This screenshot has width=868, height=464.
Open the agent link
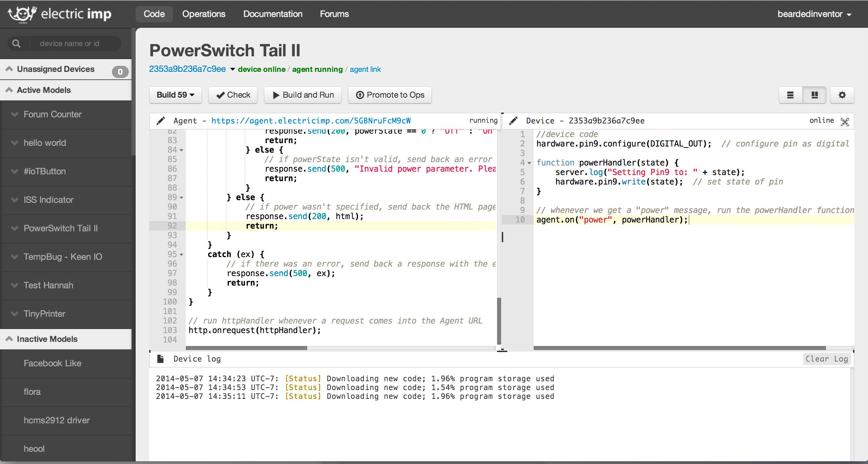pos(365,69)
